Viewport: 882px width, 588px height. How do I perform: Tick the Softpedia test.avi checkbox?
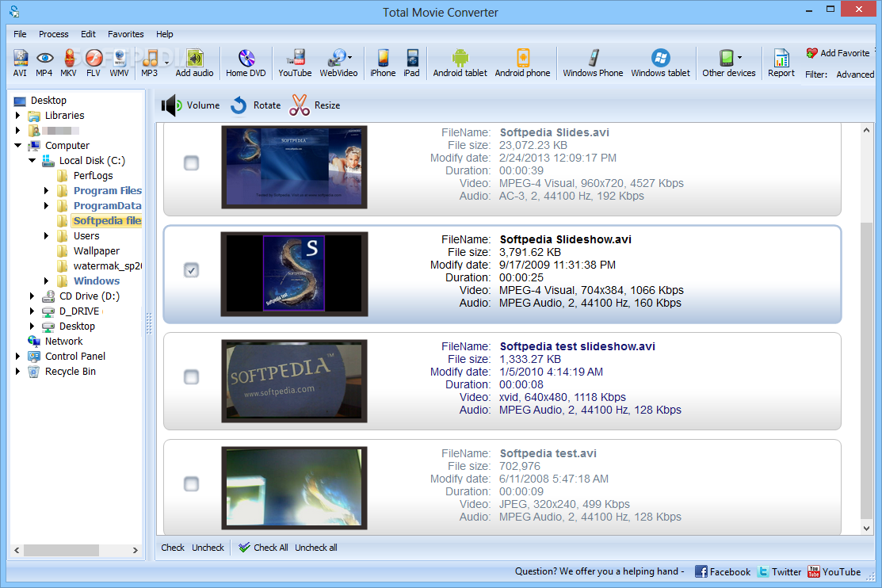click(191, 484)
